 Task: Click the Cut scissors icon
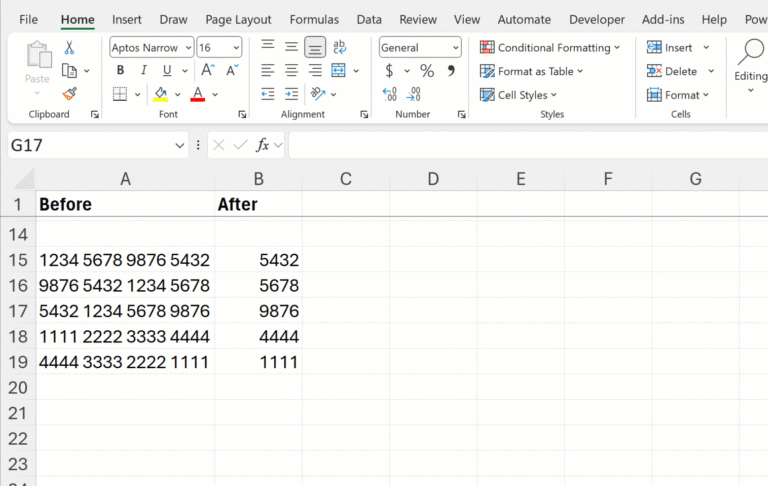point(69,47)
